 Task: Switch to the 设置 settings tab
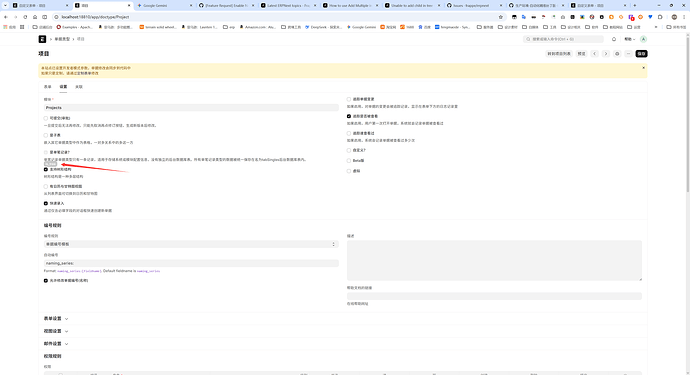click(x=63, y=87)
